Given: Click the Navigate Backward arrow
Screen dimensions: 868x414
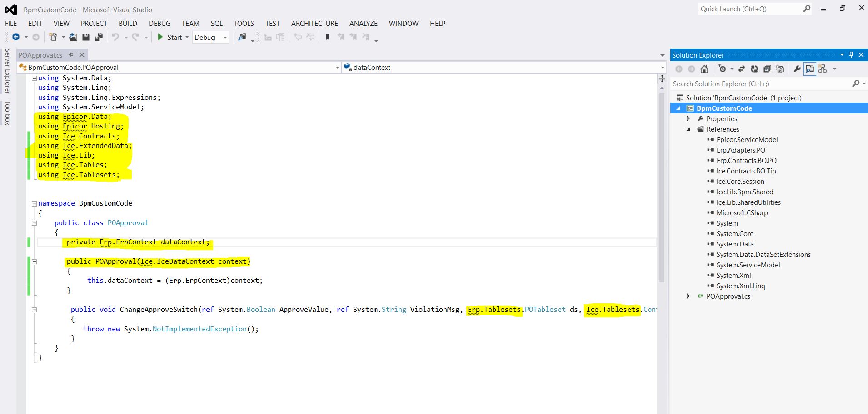Looking at the screenshot, I should (x=16, y=37).
